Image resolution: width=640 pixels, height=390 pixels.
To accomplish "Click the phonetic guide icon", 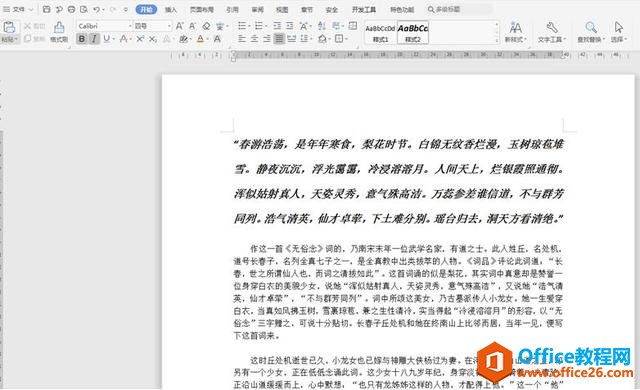I will tap(220, 26).
